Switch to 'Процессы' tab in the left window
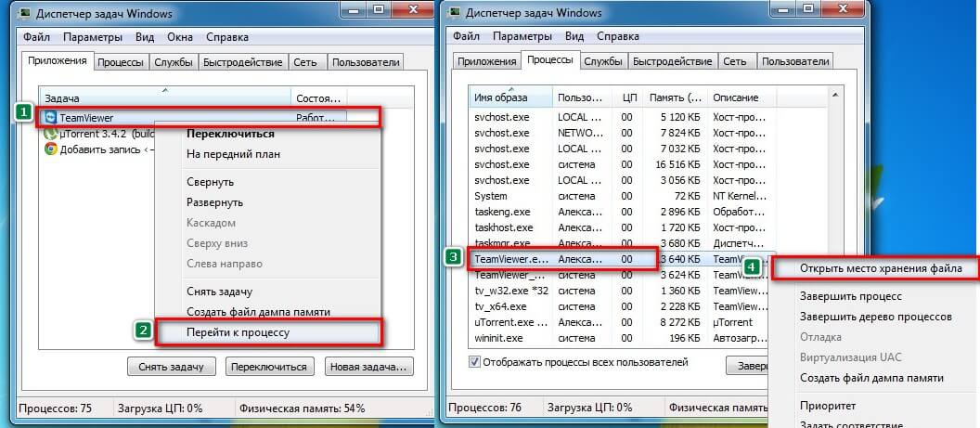This screenshot has height=428, width=980. tap(122, 62)
